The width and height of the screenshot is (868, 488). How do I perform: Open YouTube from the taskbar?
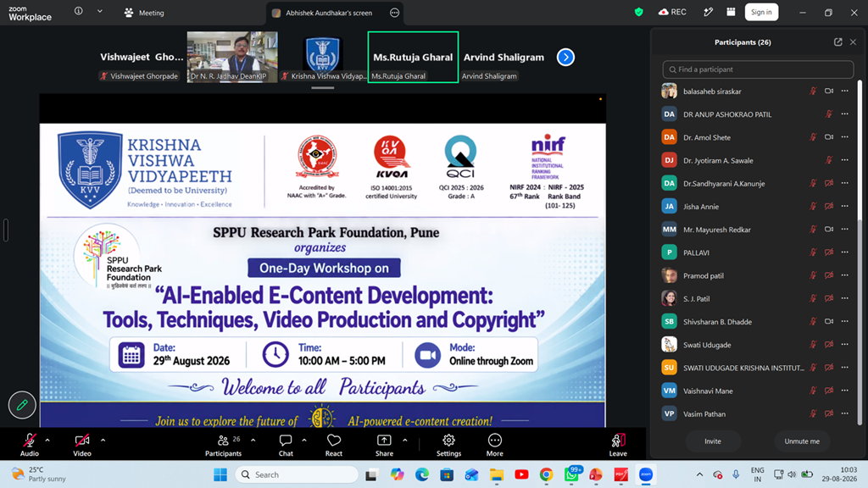(521, 474)
